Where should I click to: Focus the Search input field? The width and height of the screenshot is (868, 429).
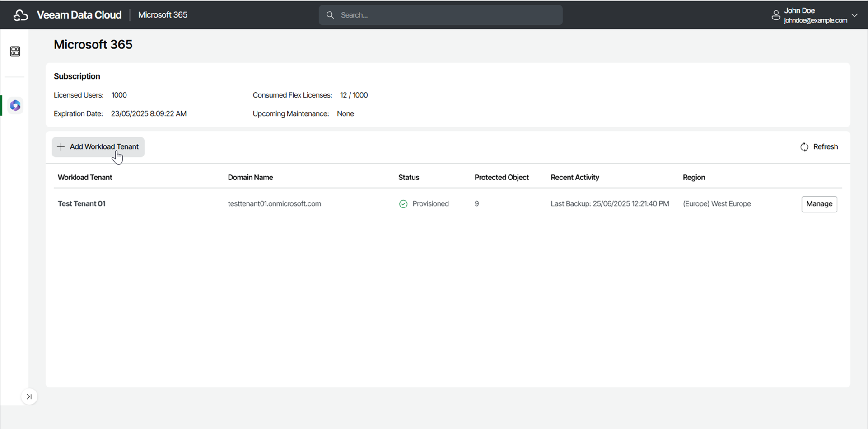click(441, 15)
